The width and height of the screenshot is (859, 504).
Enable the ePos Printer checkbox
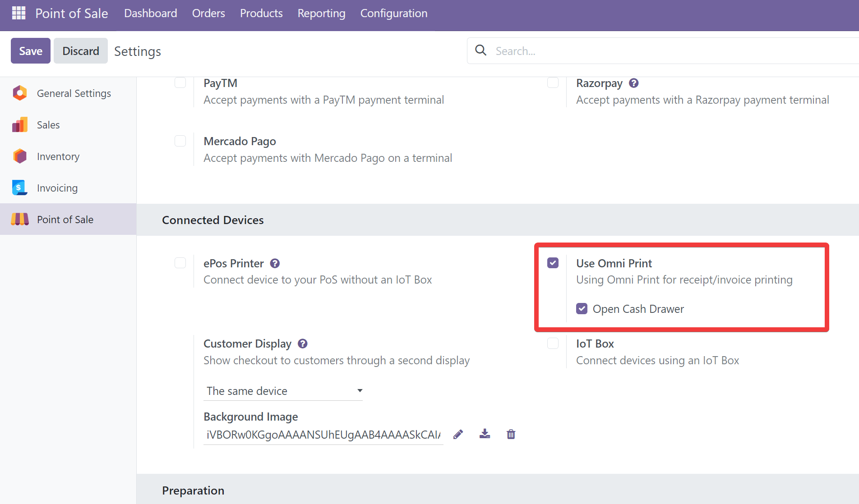(x=180, y=263)
